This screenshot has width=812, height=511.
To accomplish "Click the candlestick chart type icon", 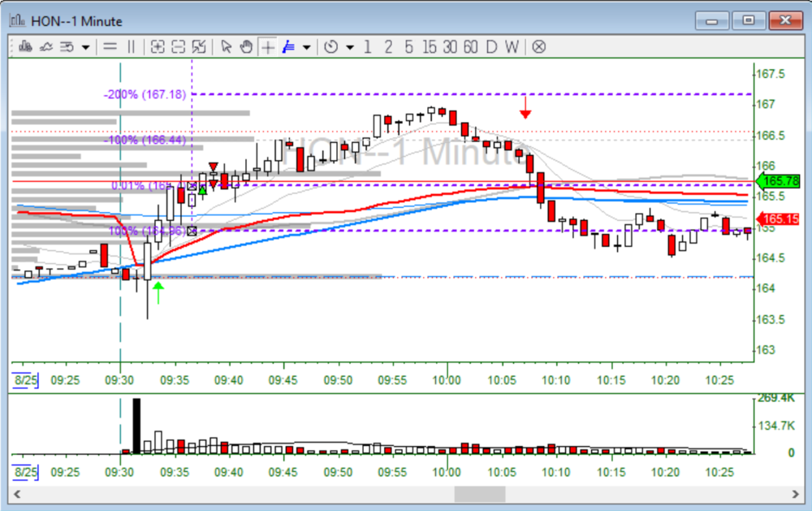I will 24,46.
